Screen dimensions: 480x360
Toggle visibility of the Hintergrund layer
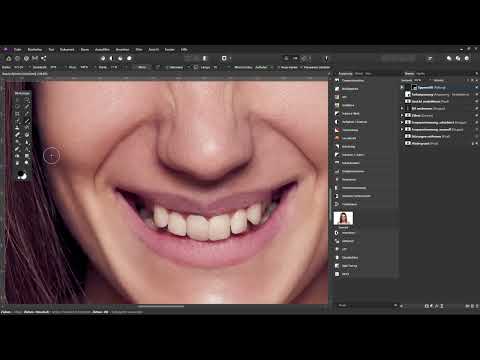476,143
